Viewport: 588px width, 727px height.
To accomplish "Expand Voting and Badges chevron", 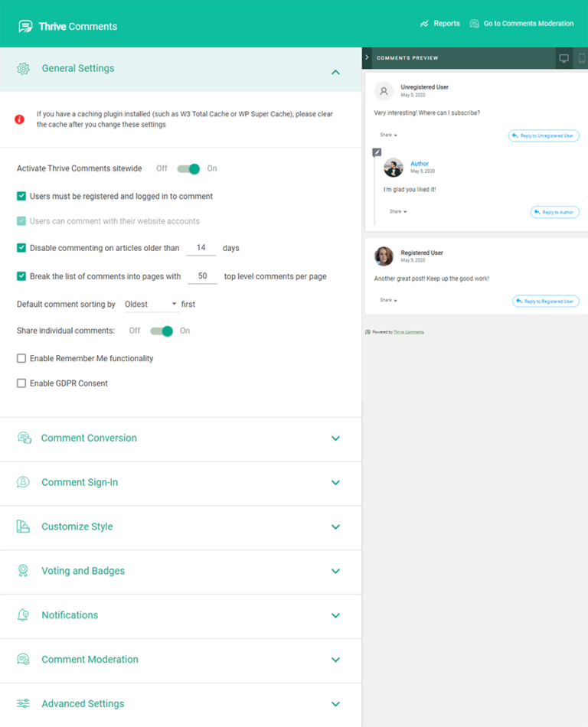I will [336, 571].
